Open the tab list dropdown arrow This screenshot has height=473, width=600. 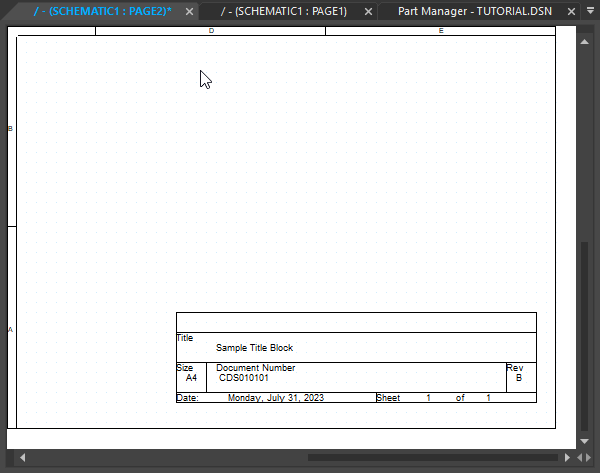click(x=590, y=12)
